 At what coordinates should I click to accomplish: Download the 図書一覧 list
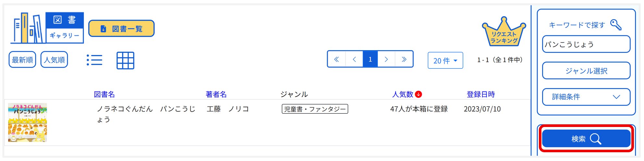121,29
